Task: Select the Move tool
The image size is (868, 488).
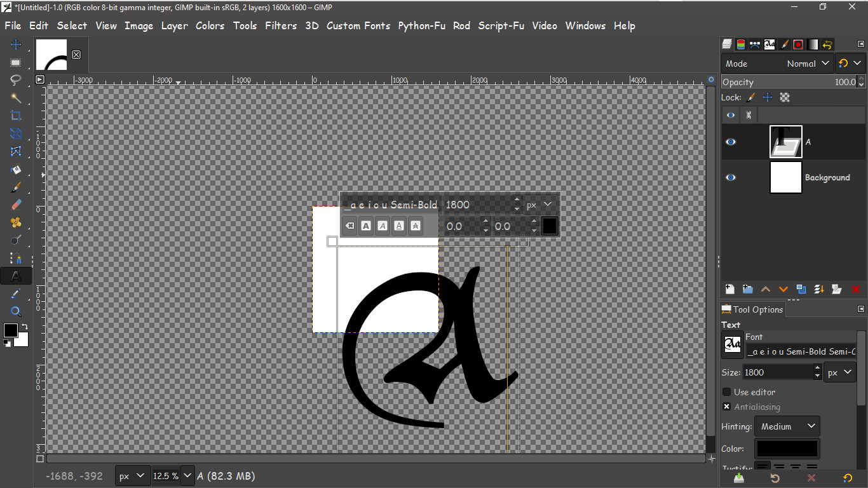Action: 16,44
